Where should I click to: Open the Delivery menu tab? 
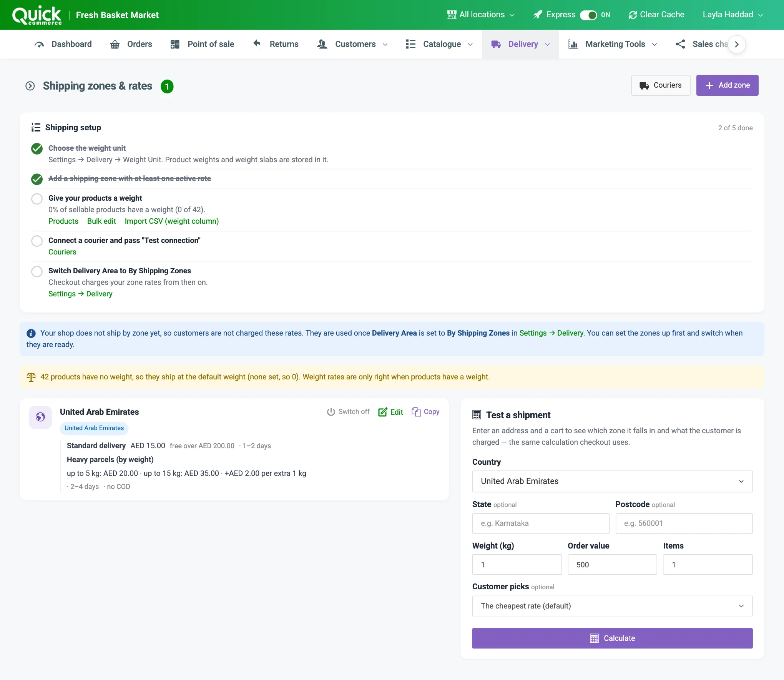520,44
